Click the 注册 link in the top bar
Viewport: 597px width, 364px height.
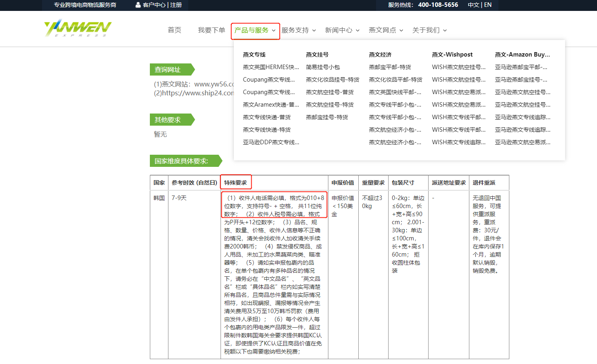tap(176, 5)
